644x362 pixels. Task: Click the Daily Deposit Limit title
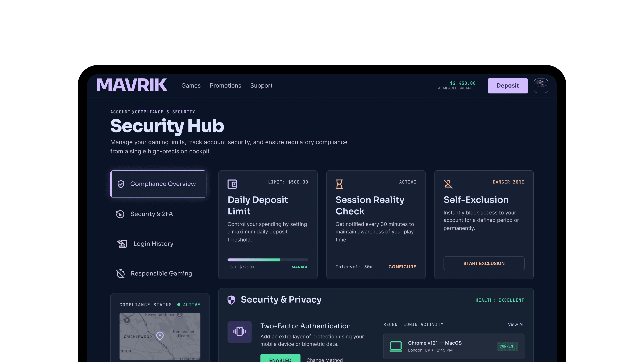257,206
